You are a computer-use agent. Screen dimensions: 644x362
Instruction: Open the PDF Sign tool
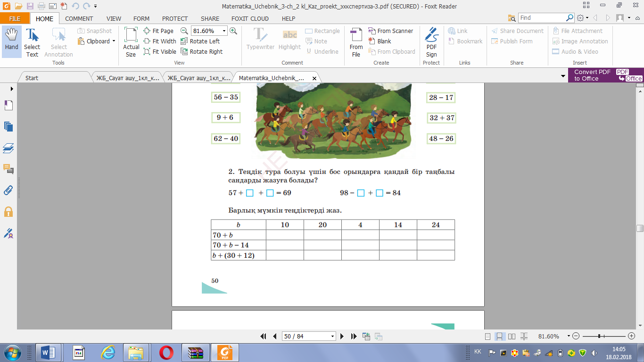(431, 41)
